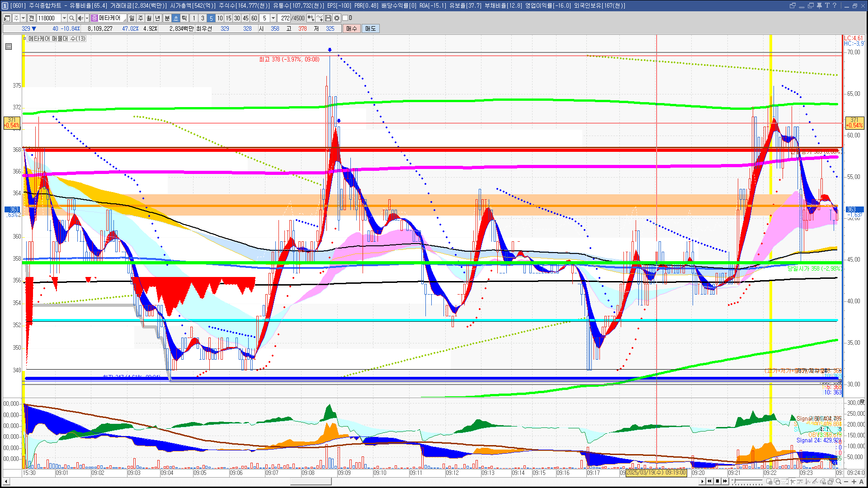This screenshot has height=488, width=868.
Task: Open chart settings gear icon
Action: (x=337, y=18)
